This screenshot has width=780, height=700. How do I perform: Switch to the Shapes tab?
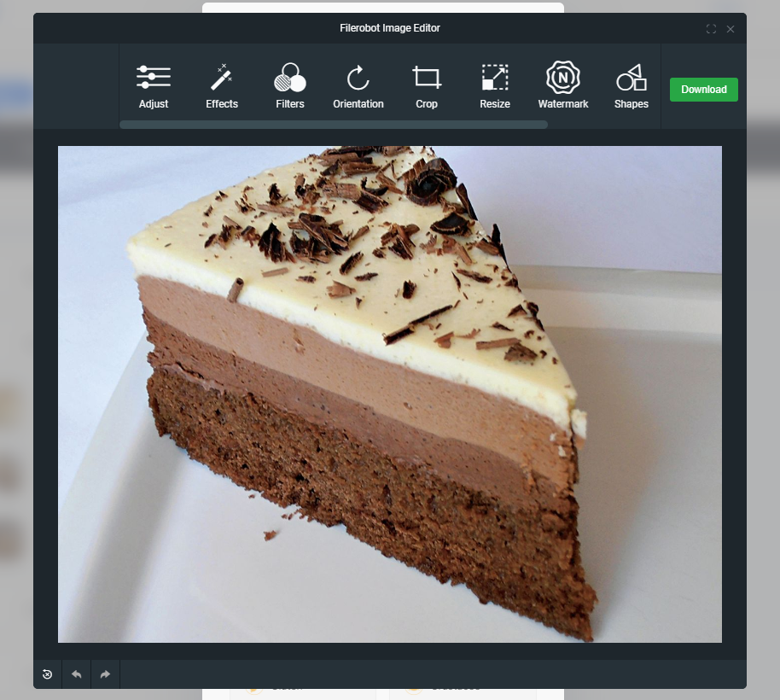[x=631, y=85]
